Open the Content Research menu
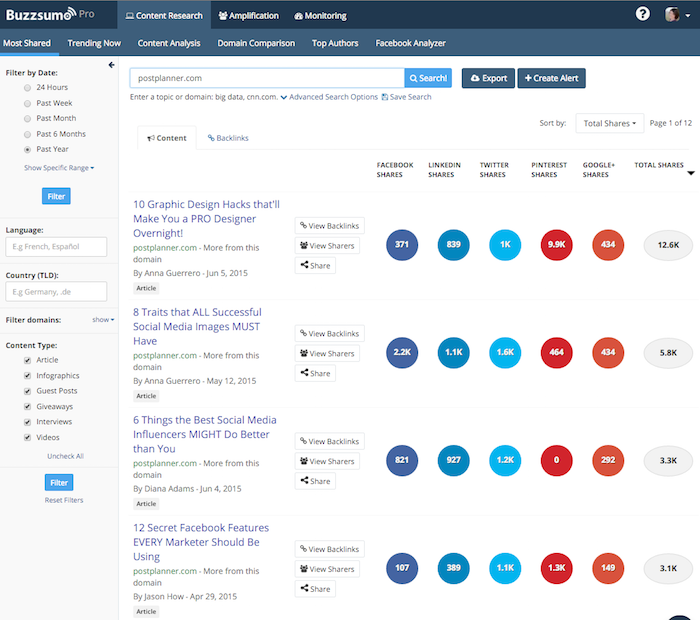Image resolution: width=700 pixels, height=620 pixels. tap(164, 16)
